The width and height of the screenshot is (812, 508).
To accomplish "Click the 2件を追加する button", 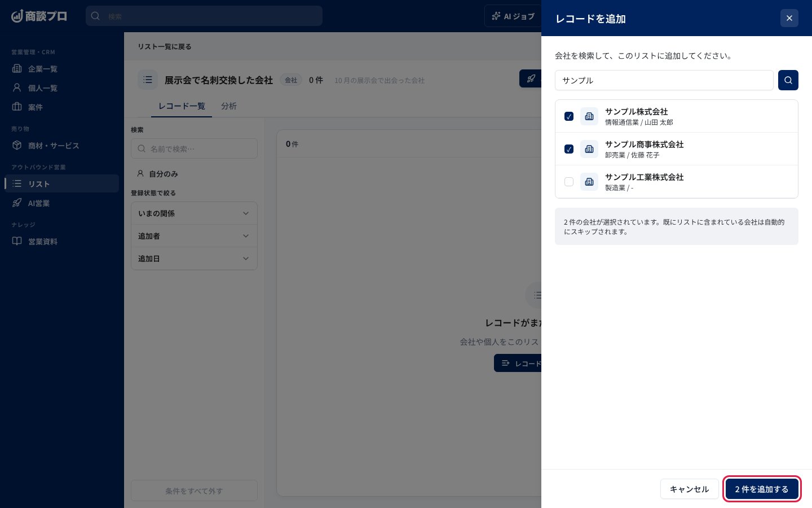I will pos(762,489).
